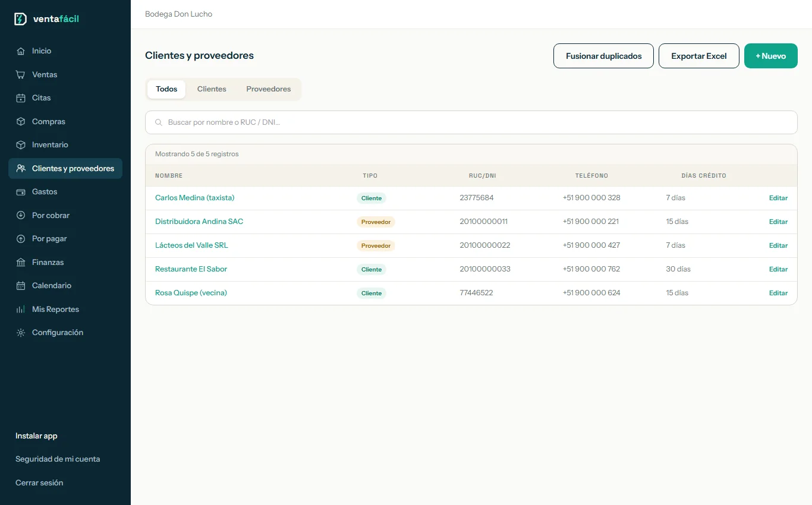The image size is (812, 505).
Task: Focus the search by name or RUC field
Action: coord(471,122)
